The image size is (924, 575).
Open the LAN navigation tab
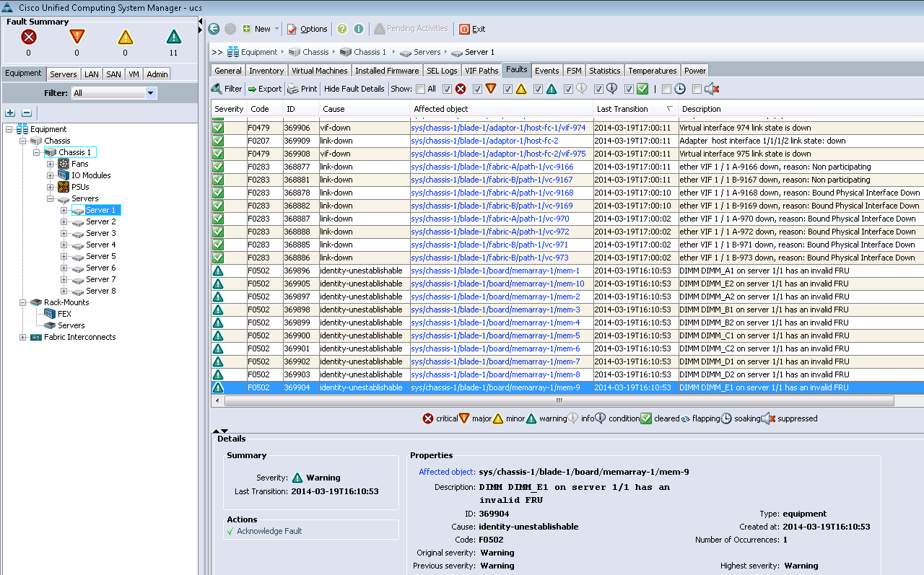pyautogui.click(x=91, y=74)
